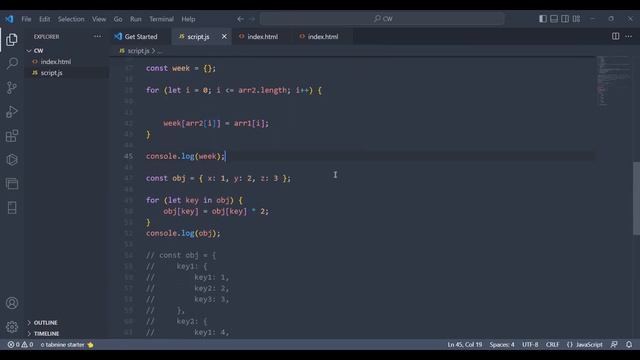Viewport: 640px width, 360px height.
Task: Open the Accounts menu icon
Action: [x=12, y=303]
